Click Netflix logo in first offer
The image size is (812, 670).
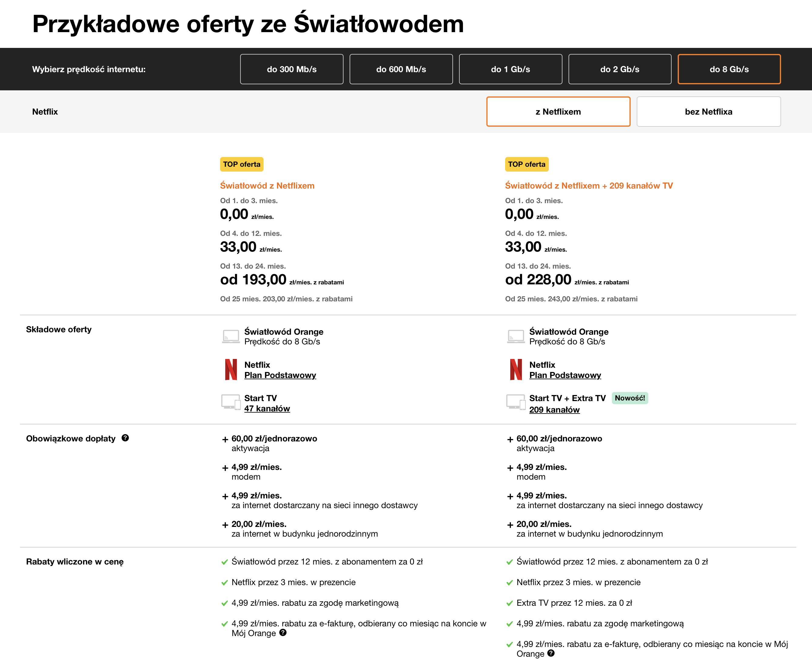pyautogui.click(x=231, y=369)
